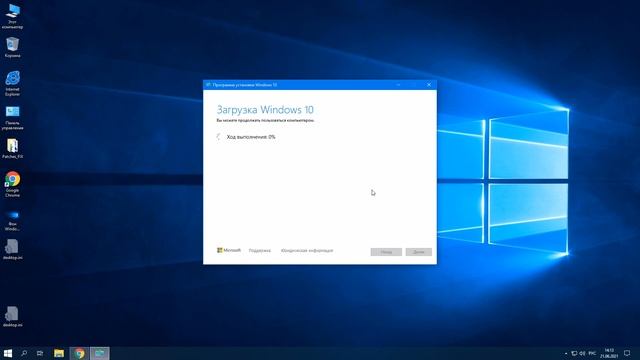This screenshot has width=640, height=360.
Task: Open the volume tray icon
Action: 582,353
